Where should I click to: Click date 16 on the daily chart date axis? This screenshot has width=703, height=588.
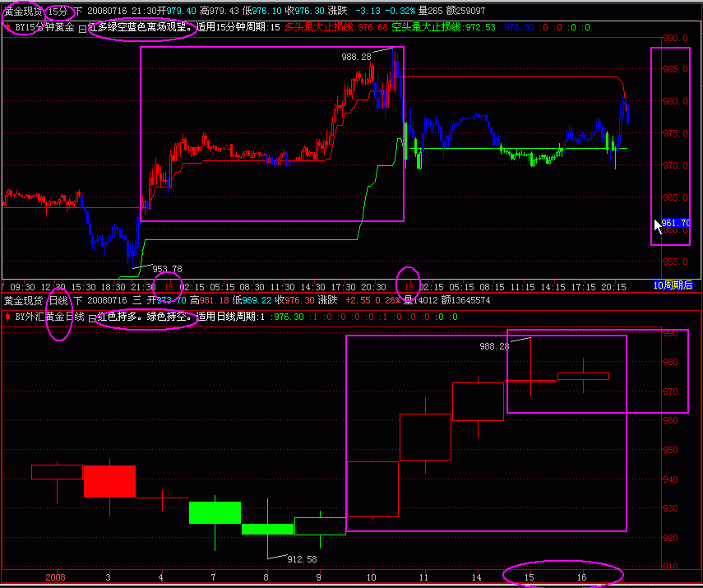point(581,577)
